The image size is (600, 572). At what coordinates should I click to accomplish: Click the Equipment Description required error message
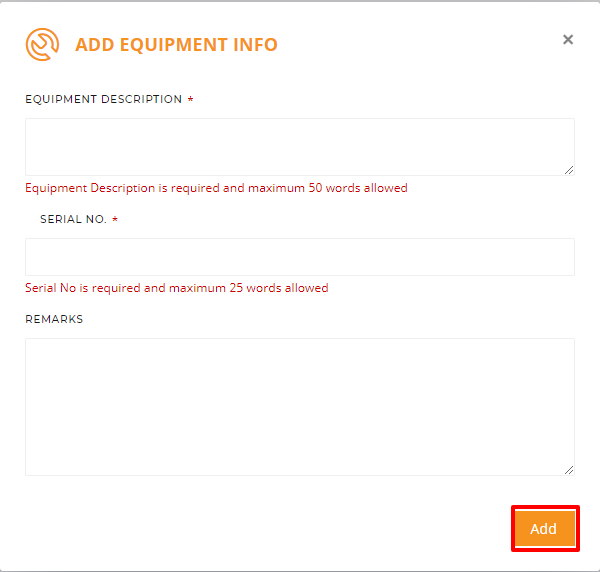coord(216,188)
